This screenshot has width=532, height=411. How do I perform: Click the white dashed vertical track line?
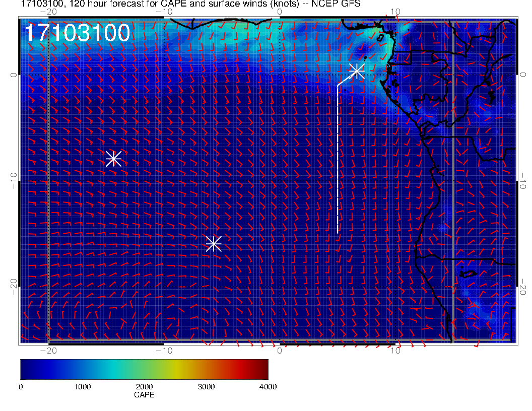click(x=338, y=161)
